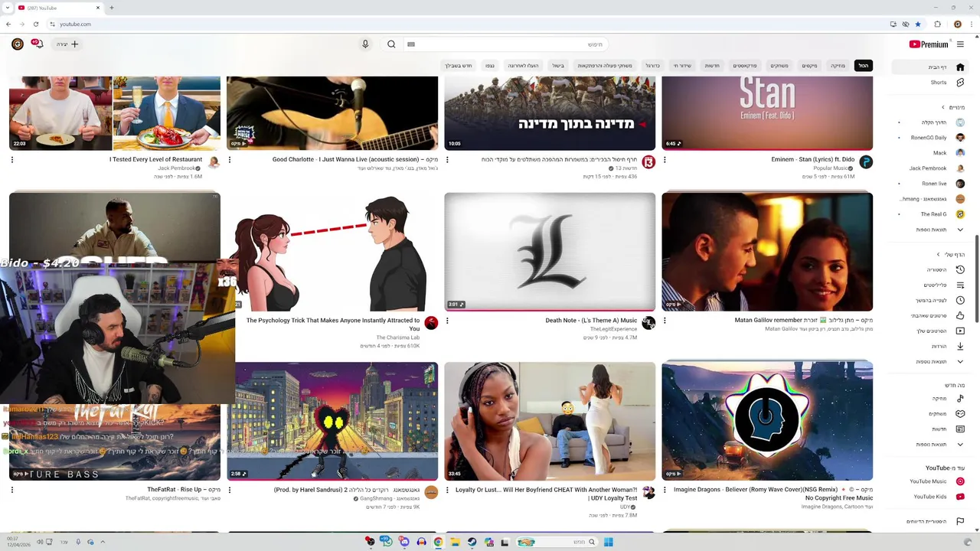Click the search magnifier button
Screen dimensions: 980x551
point(391,44)
